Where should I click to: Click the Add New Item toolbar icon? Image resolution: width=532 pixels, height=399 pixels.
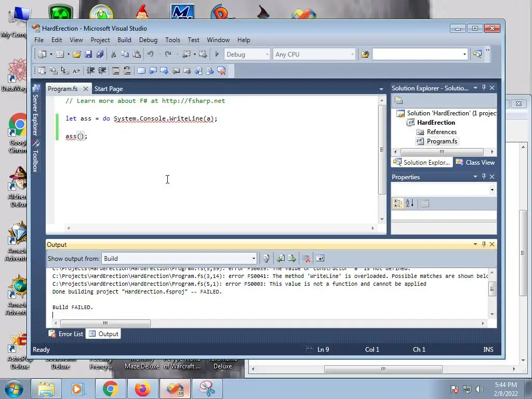60,54
